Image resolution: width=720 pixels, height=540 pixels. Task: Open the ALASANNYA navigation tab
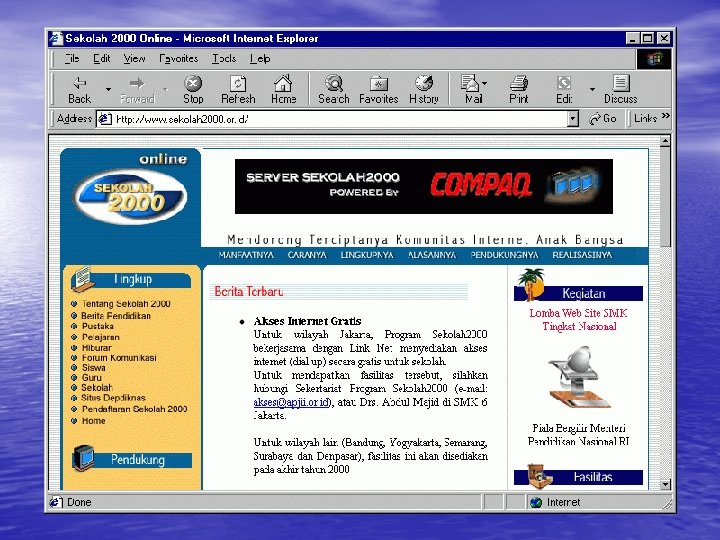tap(432, 255)
